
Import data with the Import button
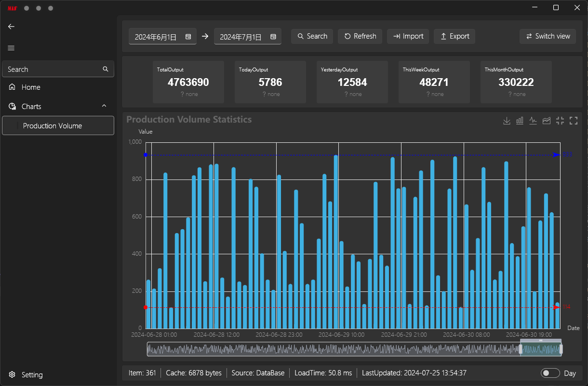click(x=408, y=36)
